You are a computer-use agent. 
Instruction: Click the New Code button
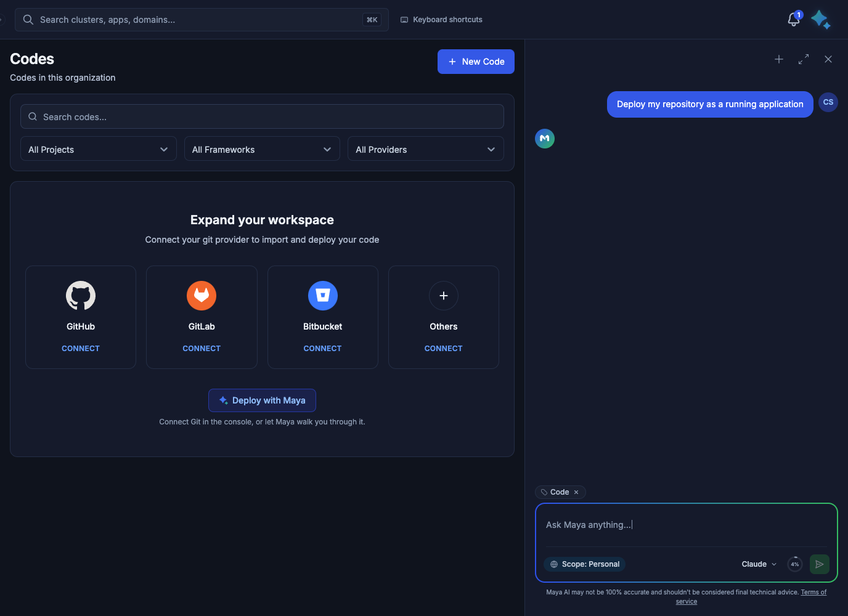(x=476, y=62)
